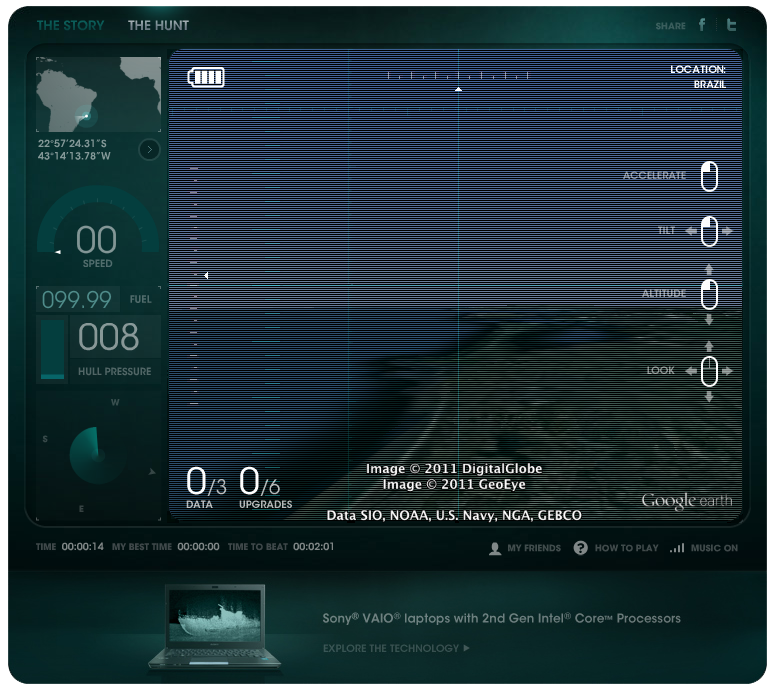Viewport: 775px width, 690px height.
Task: Click the Tilt right arrow
Action: pos(727,231)
